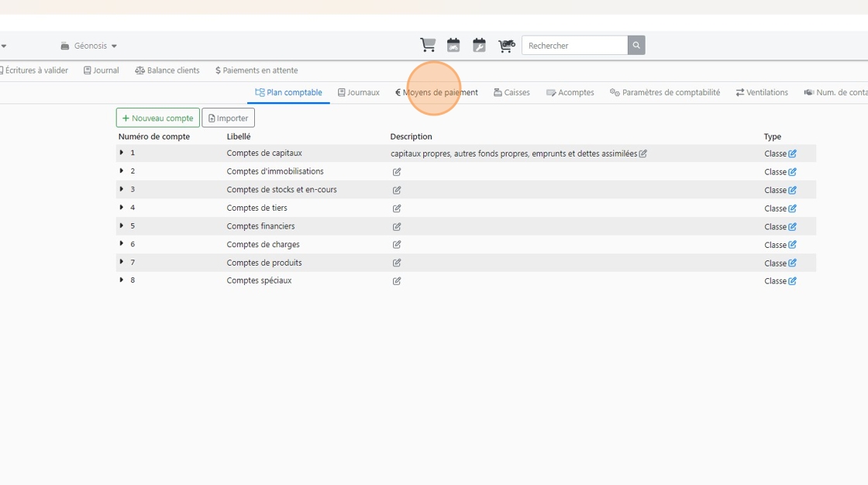The height and width of the screenshot is (485, 868).
Task: Click the Type column header
Action: pyautogui.click(x=772, y=136)
